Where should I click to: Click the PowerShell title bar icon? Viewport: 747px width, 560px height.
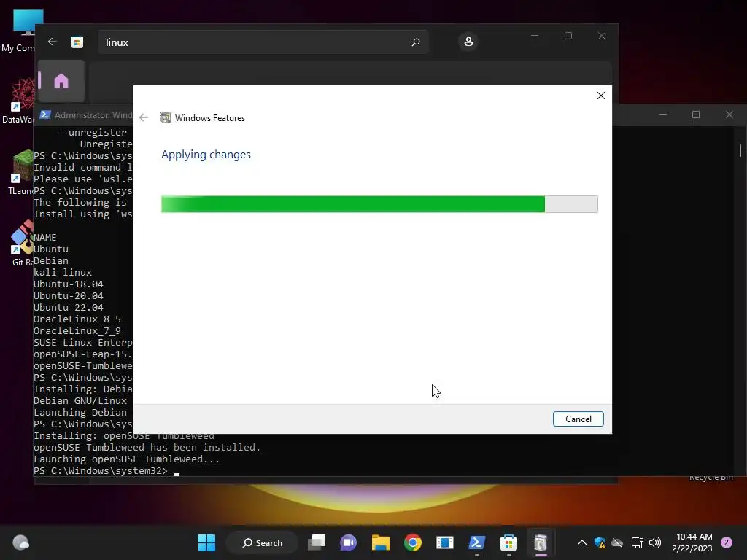(x=45, y=114)
